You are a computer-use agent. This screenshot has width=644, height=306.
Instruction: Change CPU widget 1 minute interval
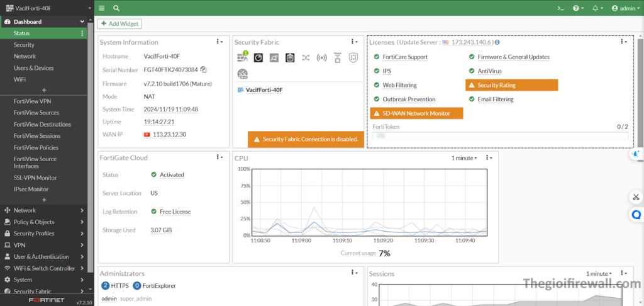point(464,158)
